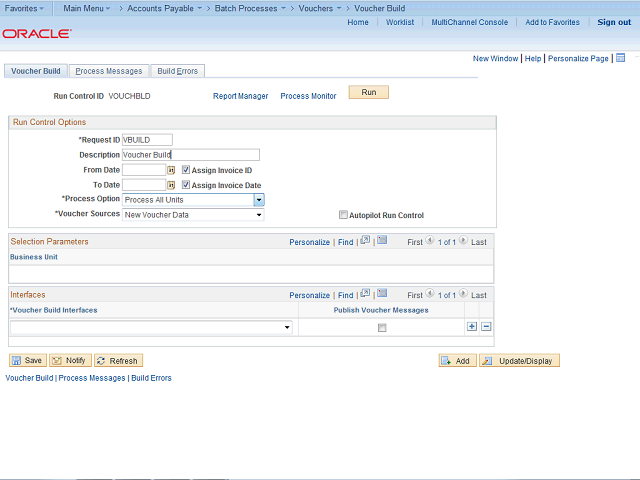Expand the Main Menu dropdown
640x480 pixels.
87,8
